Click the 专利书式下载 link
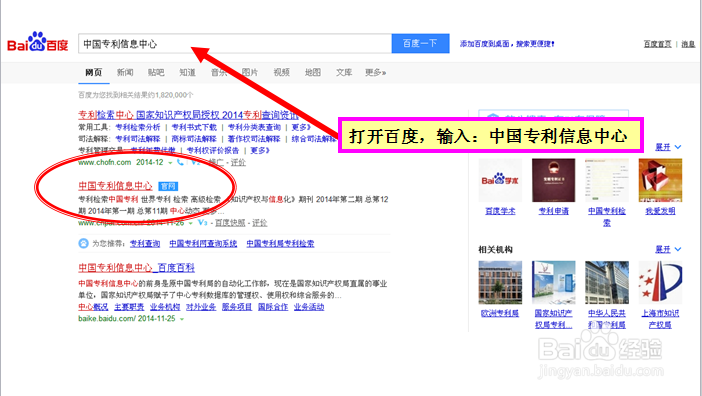Image resolution: width=702 pixels, height=396 pixels. coord(194,127)
